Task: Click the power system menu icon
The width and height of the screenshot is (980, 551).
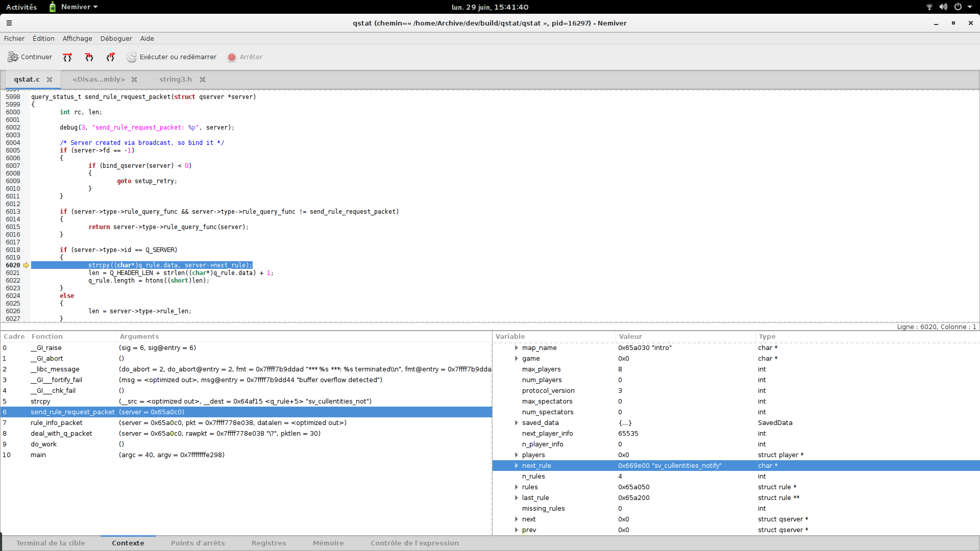Action: (x=958, y=7)
